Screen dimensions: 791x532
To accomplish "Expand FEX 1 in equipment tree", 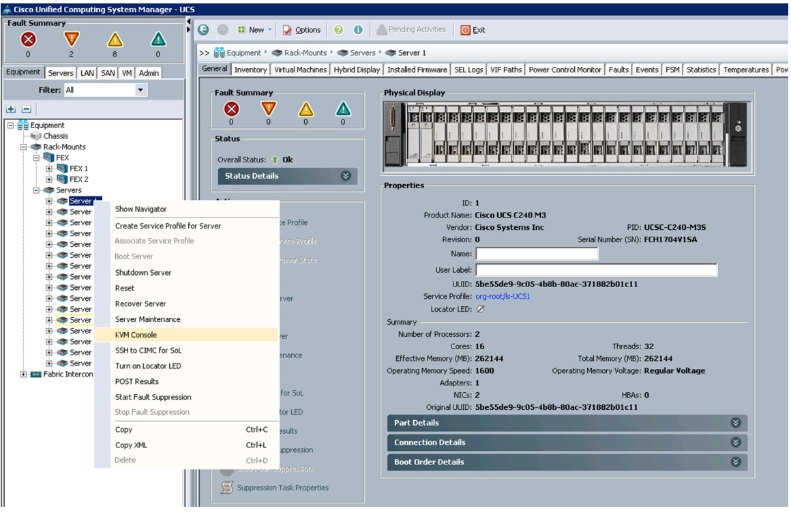I will point(50,168).
